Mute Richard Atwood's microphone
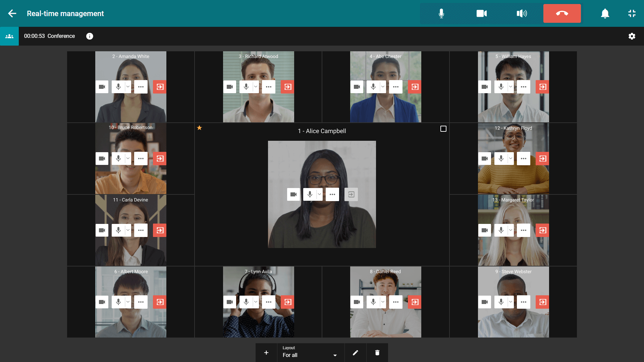 point(247,87)
